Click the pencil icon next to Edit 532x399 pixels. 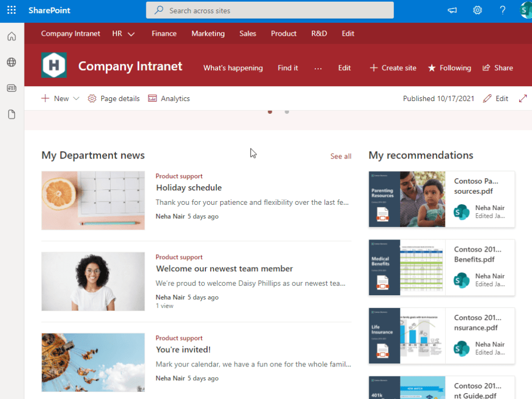tap(487, 98)
